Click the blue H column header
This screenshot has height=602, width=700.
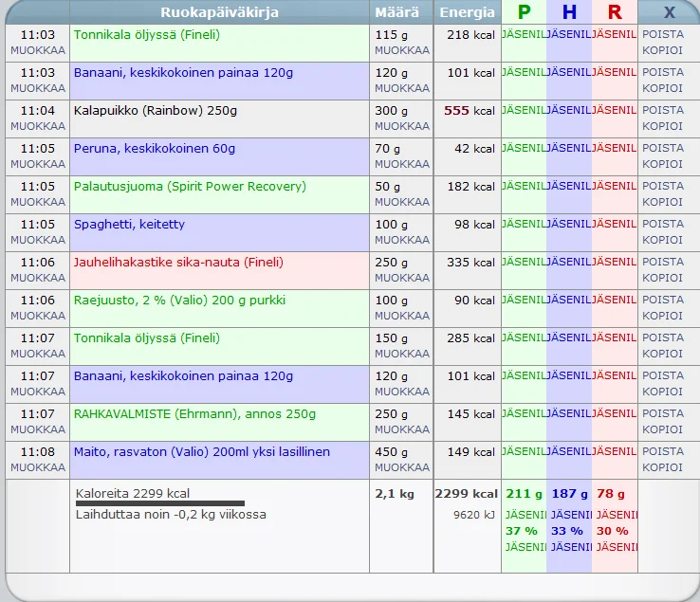pos(569,12)
